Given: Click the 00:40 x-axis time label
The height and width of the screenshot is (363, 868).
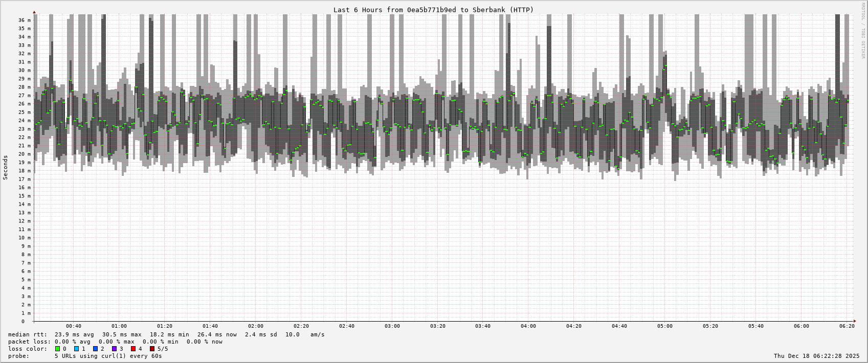Looking at the screenshot, I should pyautogui.click(x=74, y=326).
